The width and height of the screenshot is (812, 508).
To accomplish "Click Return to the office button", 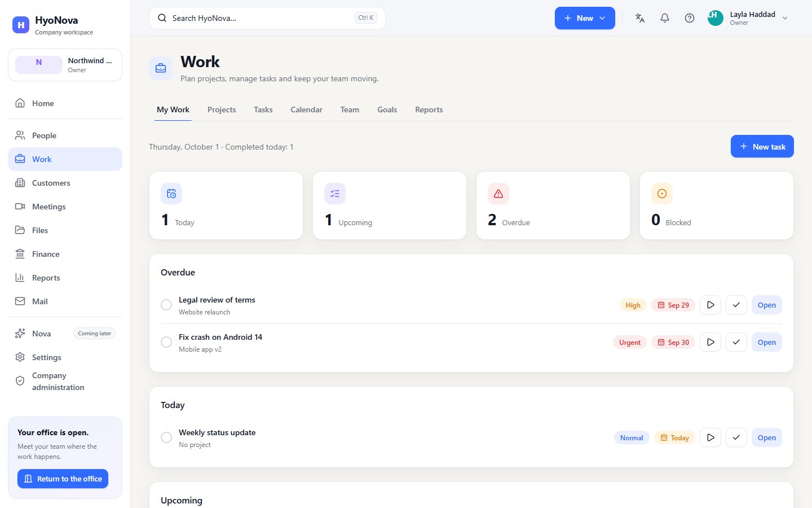I will 63,479.
